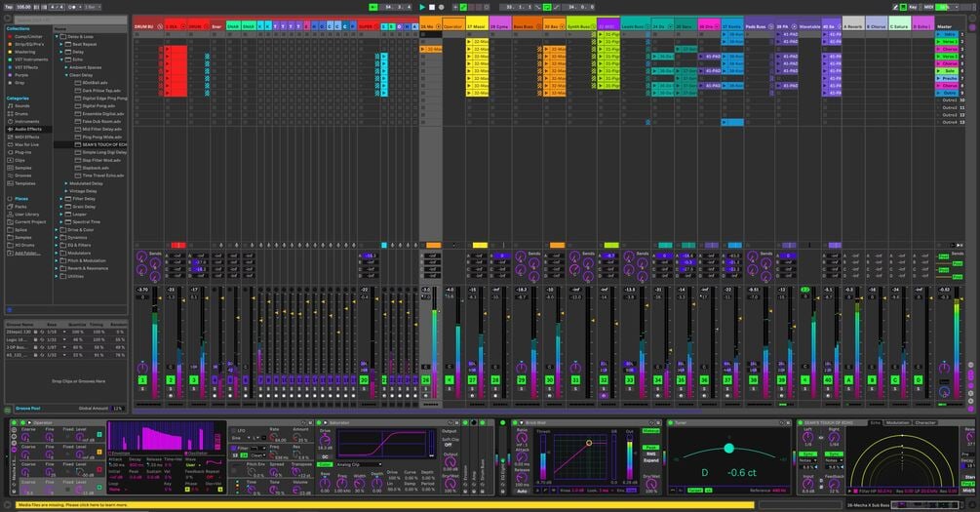Select MIDI Effects category in browser
980x512 pixels.
[27, 137]
